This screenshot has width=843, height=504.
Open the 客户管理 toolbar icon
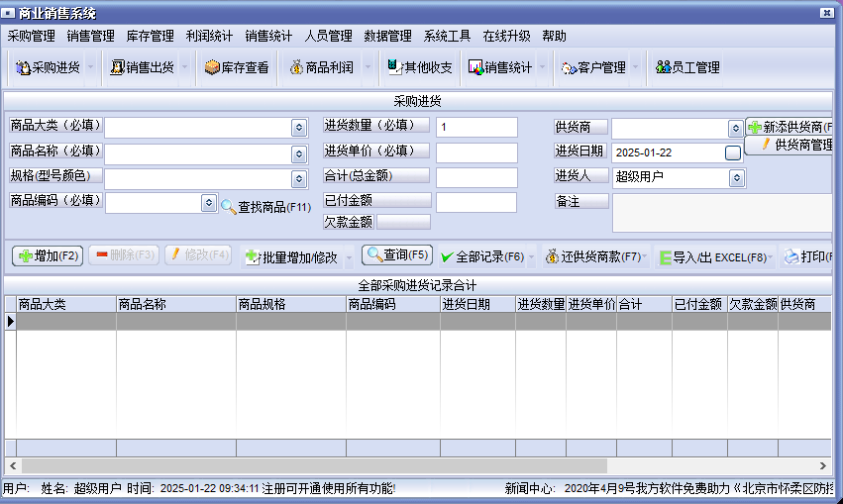(x=569, y=68)
